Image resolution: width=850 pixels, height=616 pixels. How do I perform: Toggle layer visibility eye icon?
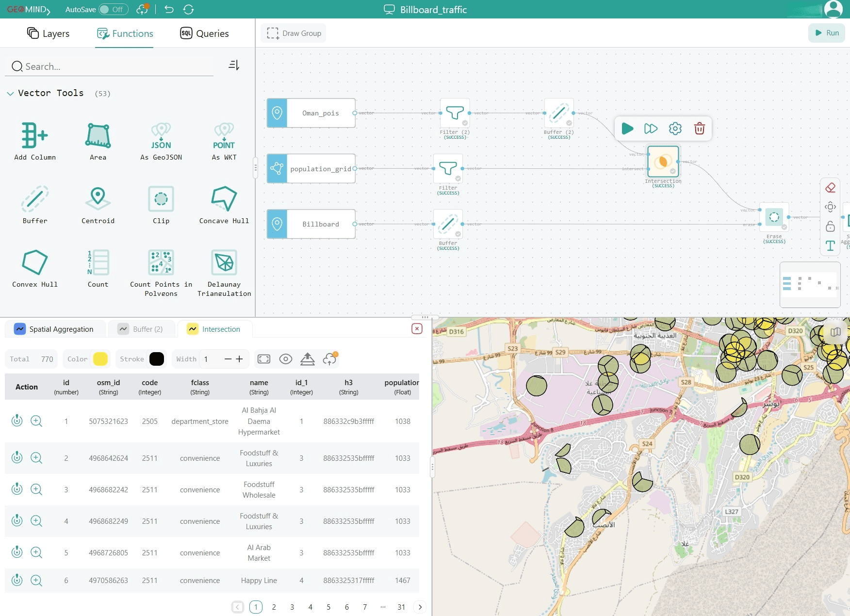286,359
